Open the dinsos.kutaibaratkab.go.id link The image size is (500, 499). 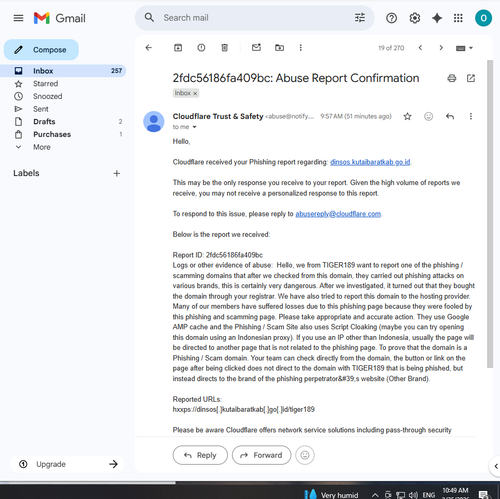(370, 162)
